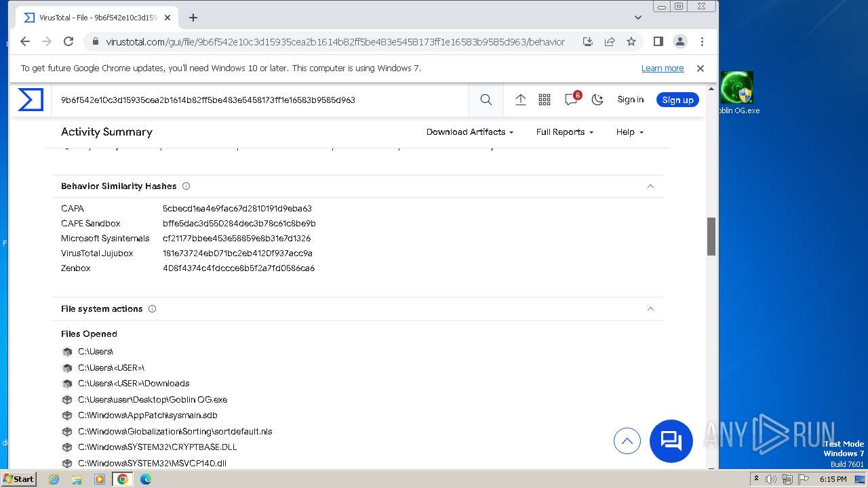Select the VirusTotal browser tab
The width and height of the screenshot is (868, 488).
click(x=97, y=18)
